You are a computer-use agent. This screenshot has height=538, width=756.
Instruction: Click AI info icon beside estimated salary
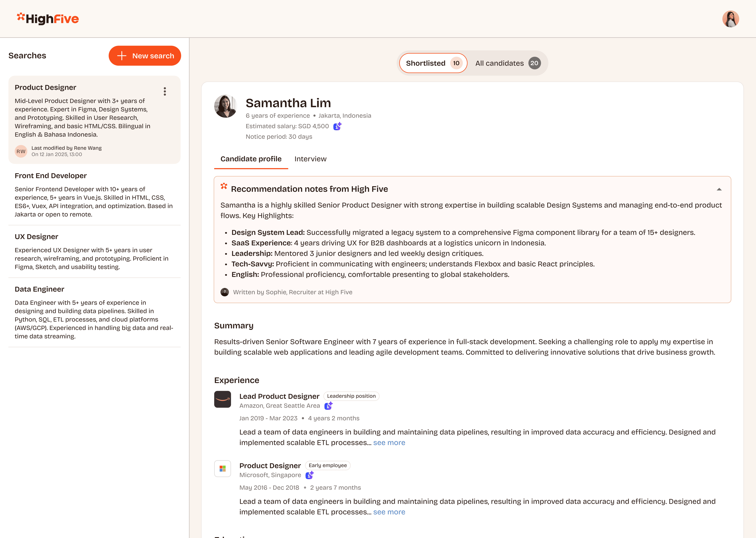(x=337, y=126)
